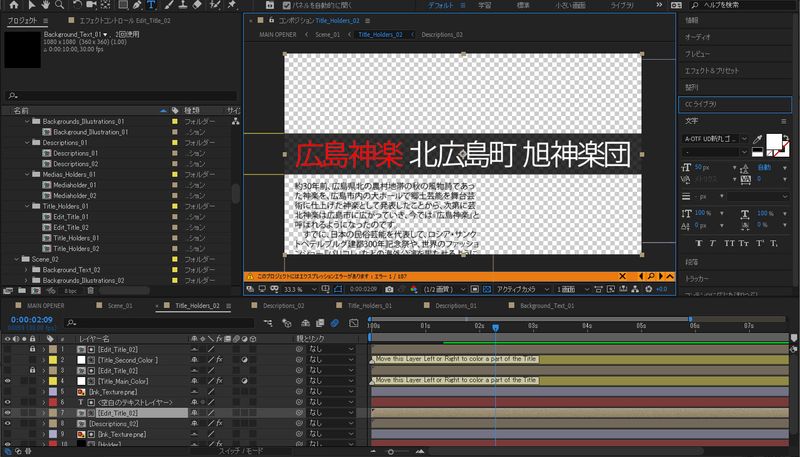The height and width of the screenshot is (457, 800).
Task: Take a snapshot with the camera icon
Action: click(x=390, y=288)
